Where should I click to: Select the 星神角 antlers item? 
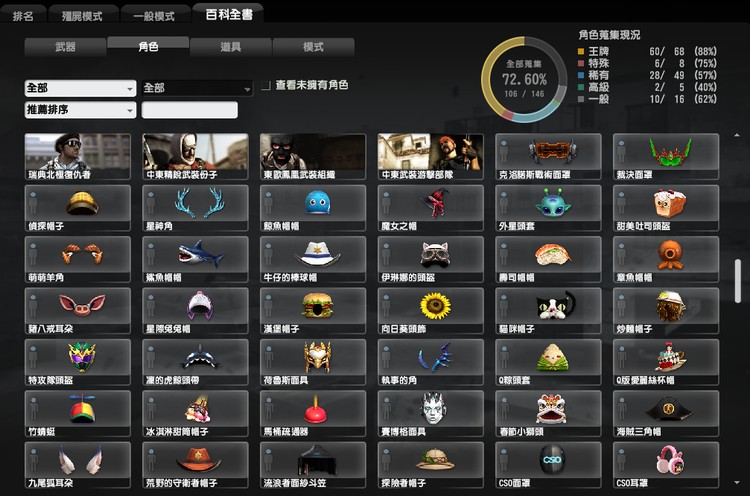click(195, 208)
